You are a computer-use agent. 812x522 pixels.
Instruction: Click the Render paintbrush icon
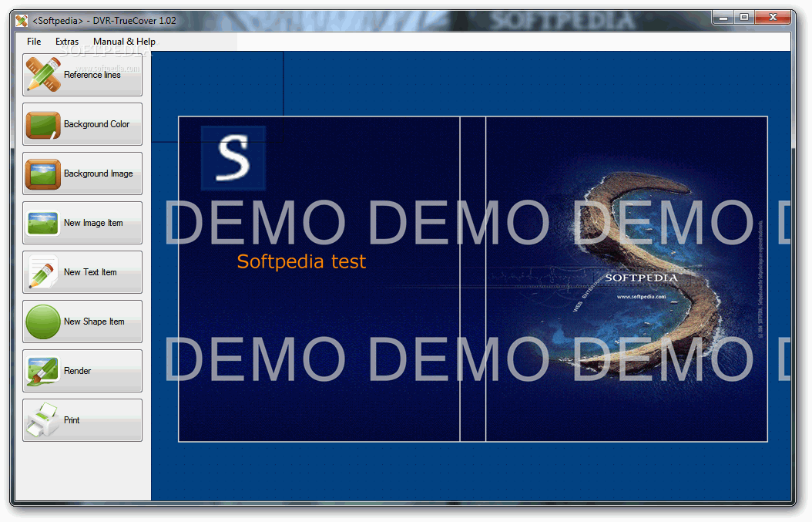point(43,371)
